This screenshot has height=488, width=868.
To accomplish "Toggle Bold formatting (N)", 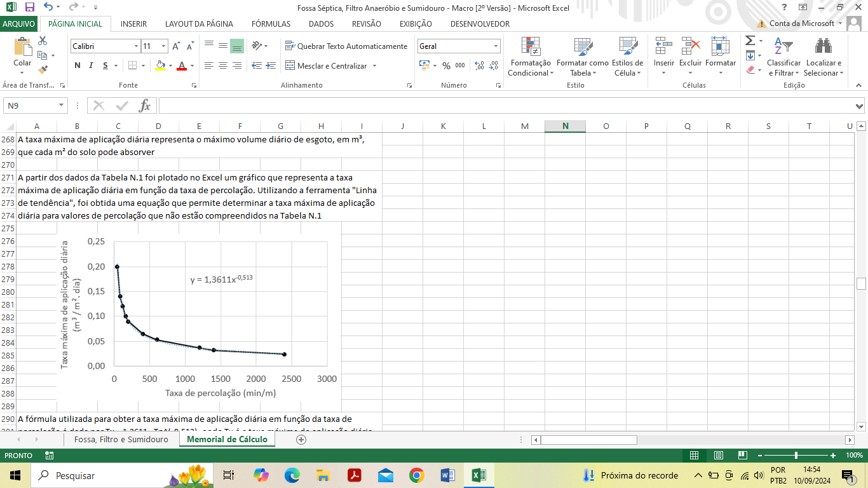I will pos(78,65).
